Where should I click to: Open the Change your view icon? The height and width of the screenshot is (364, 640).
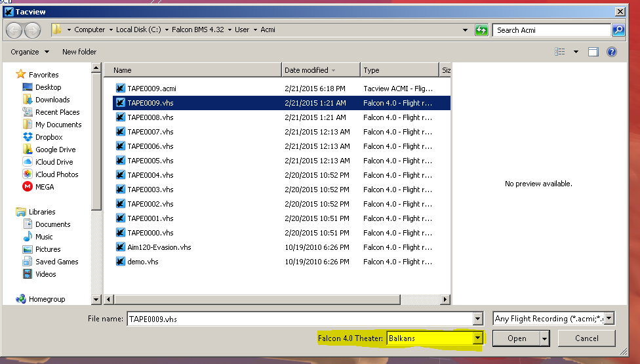point(559,52)
